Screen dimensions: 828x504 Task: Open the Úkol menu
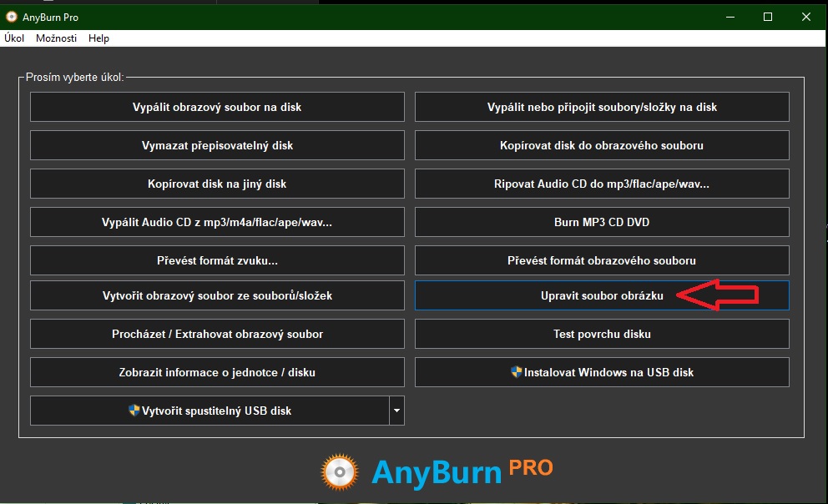[14, 38]
